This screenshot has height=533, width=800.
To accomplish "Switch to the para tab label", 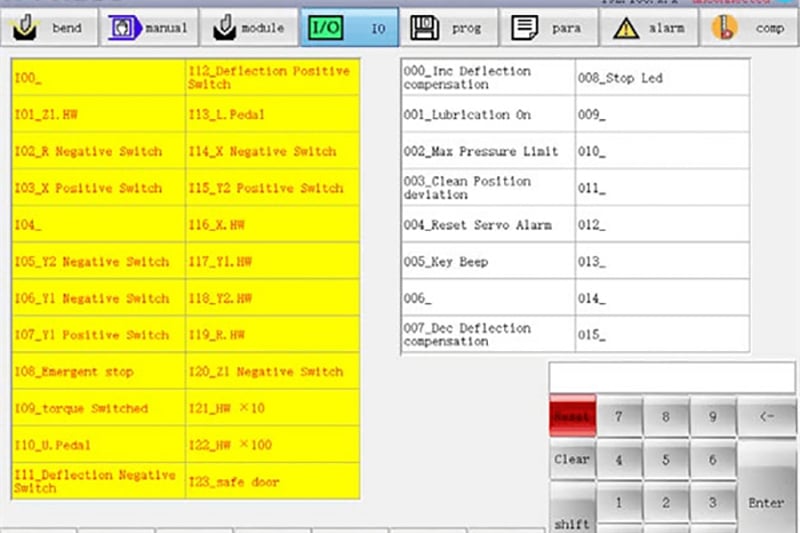I will (x=566, y=29).
